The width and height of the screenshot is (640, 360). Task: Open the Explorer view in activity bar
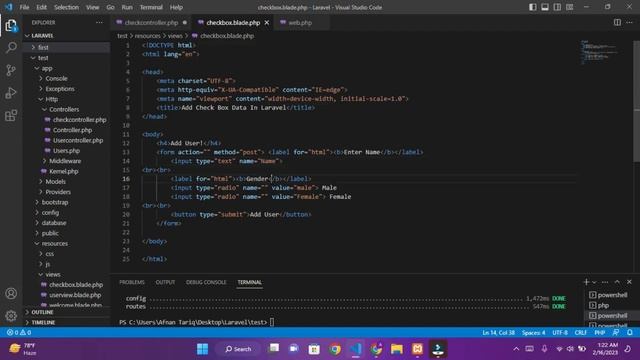tap(11, 26)
